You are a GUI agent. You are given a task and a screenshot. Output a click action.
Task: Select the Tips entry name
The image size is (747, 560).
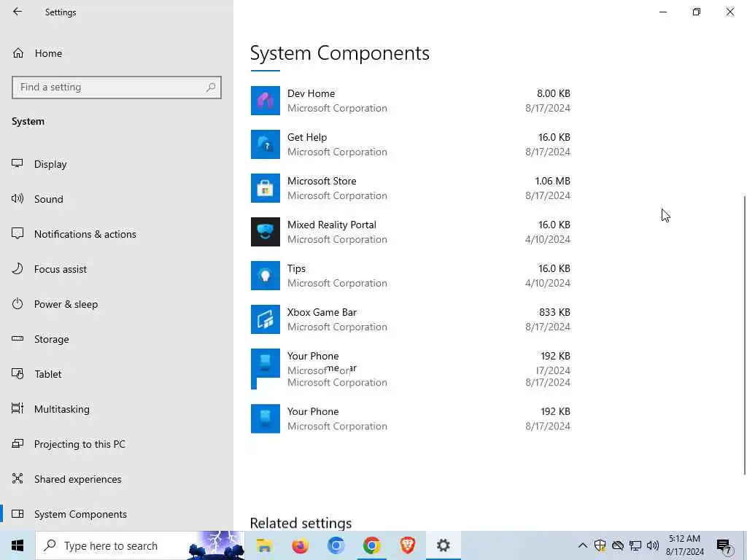(x=296, y=268)
